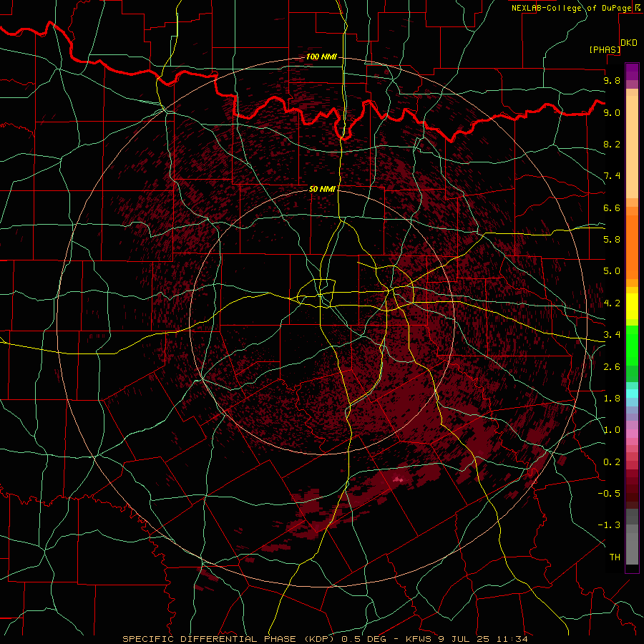Click the 9.0 value on color scale
This screenshot has width=644, height=644.
point(612,112)
